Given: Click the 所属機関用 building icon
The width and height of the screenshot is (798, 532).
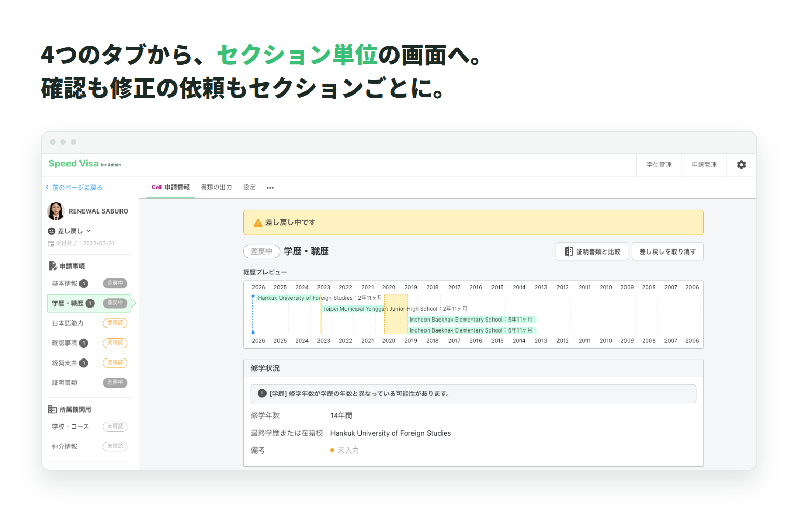Looking at the screenshot, I should 52,409.
